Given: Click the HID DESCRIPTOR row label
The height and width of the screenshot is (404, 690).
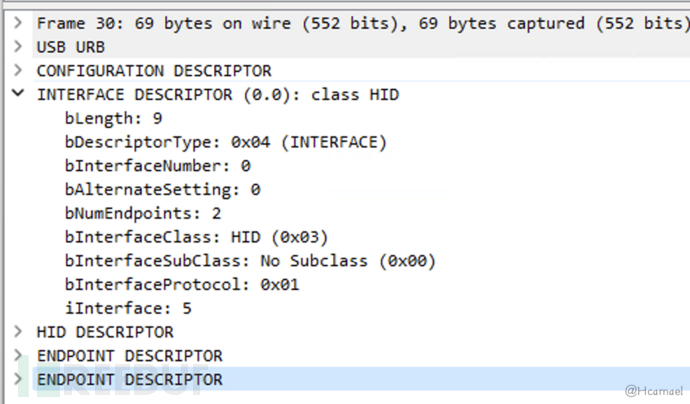Looking at the screenshot, I should point(105,331).
